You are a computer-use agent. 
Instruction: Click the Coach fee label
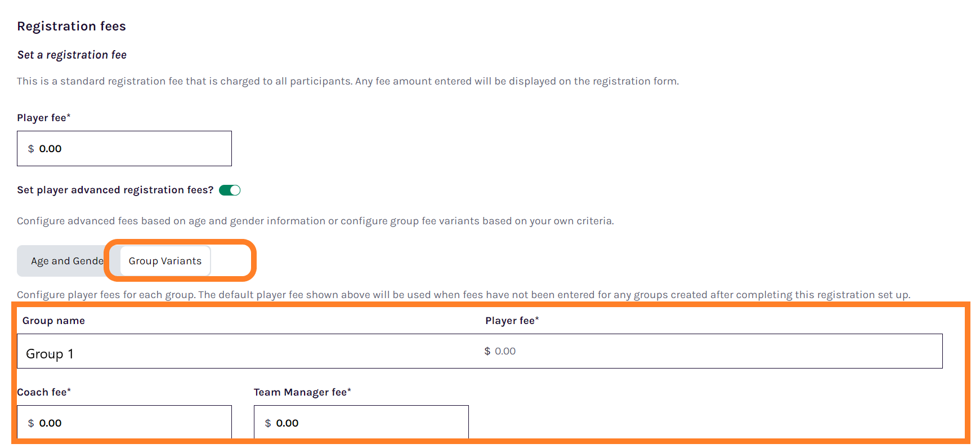[x=43, y=392]
